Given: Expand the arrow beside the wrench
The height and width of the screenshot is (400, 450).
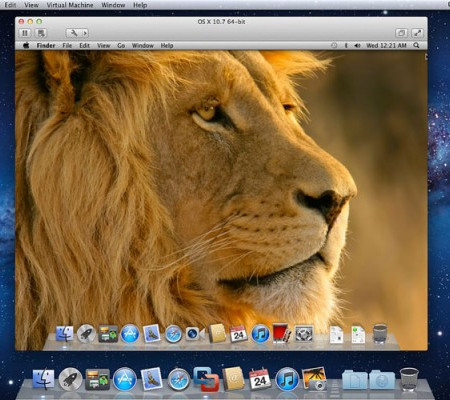Looking at the screenshot, I should pyautogui.click(x=85, y=33).
